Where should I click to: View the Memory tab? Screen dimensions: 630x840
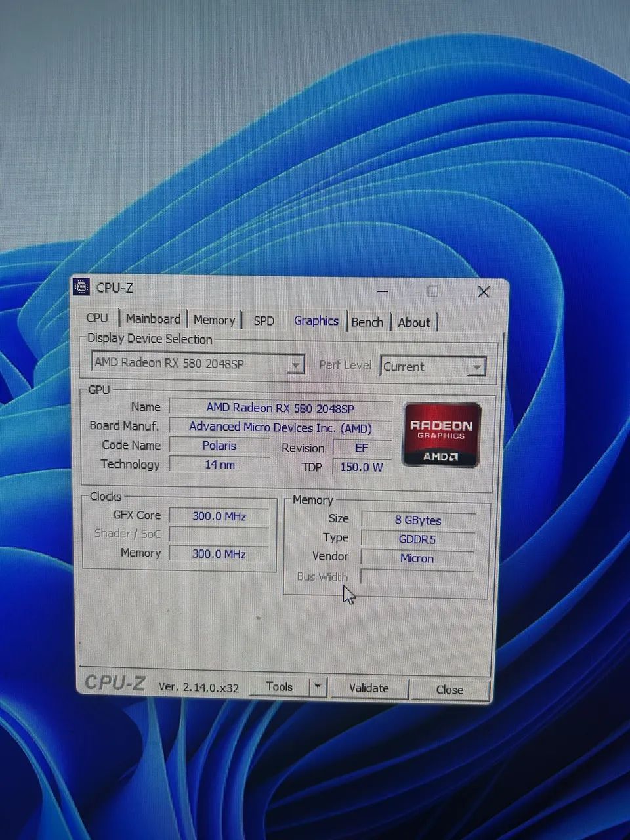[x=215, y=320]
